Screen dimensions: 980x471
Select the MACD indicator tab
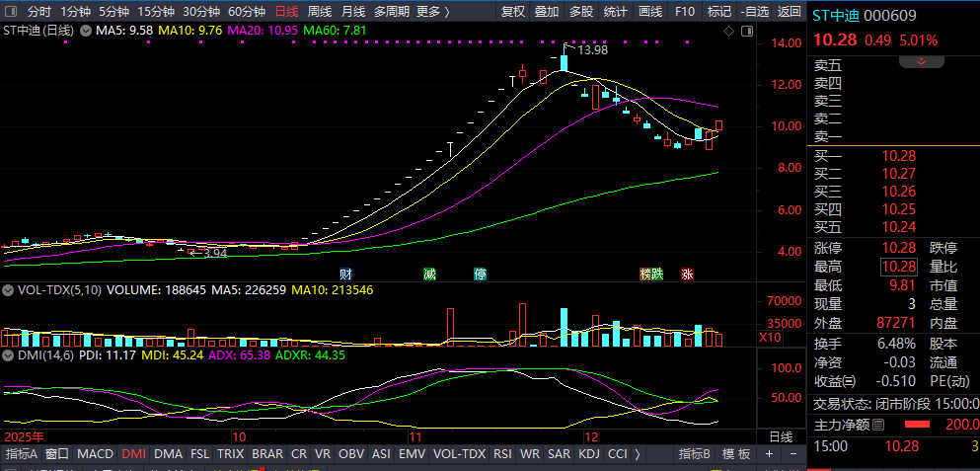click(95, 453)
